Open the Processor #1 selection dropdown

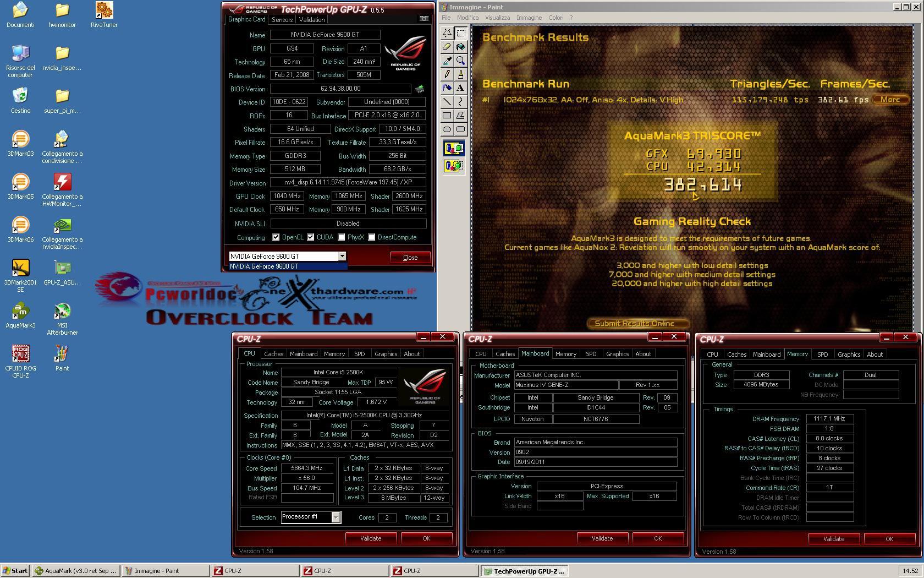[x=335, y=517]
